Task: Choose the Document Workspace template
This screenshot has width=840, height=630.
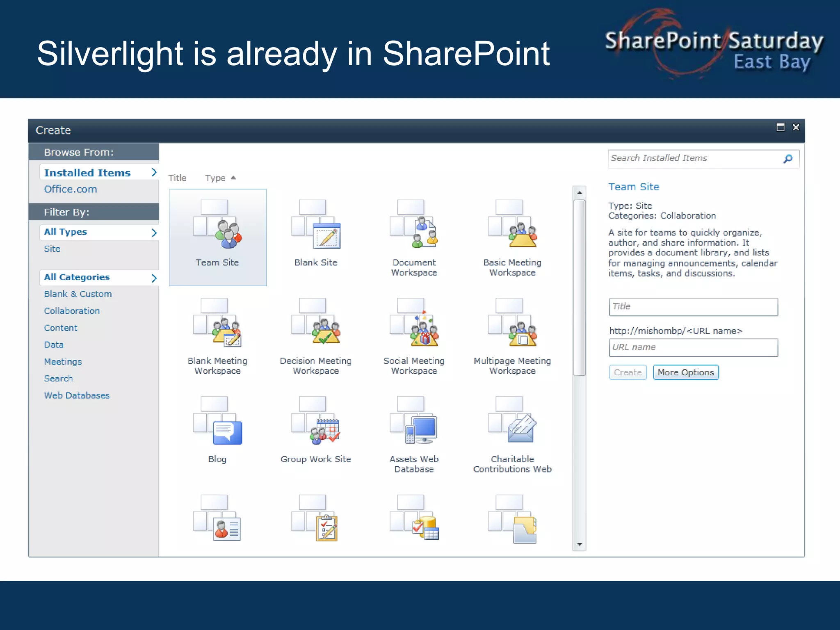Action: tap(414, 224)
